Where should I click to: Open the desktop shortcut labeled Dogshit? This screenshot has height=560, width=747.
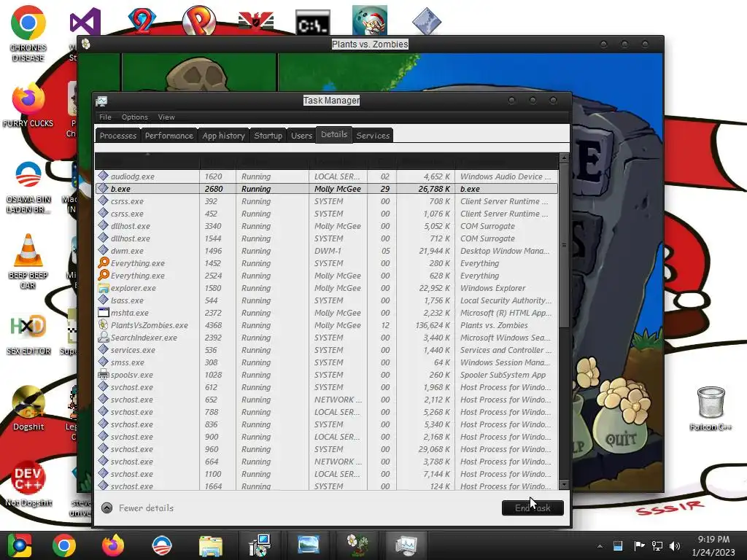click(28, 408)
